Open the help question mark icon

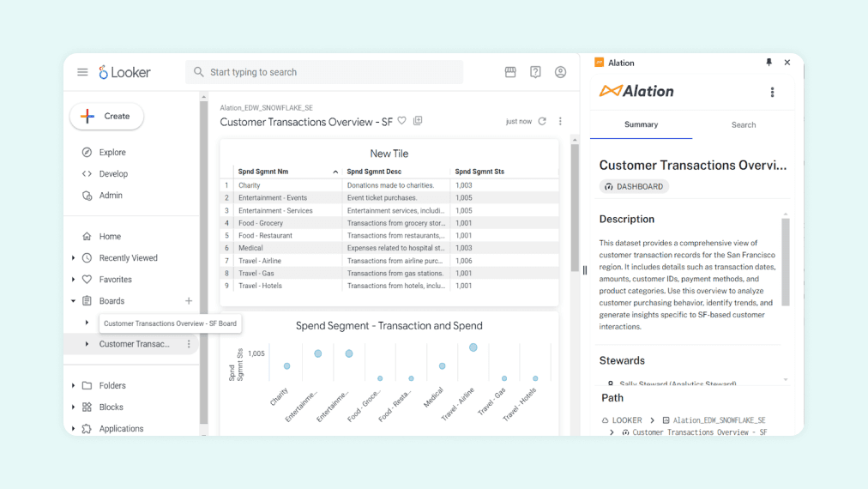(x=535, y=72)
